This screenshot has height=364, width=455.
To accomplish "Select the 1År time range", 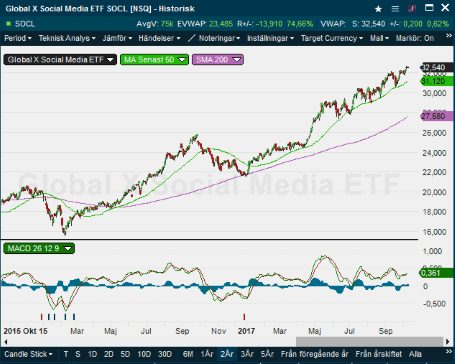I will (207, 354).
